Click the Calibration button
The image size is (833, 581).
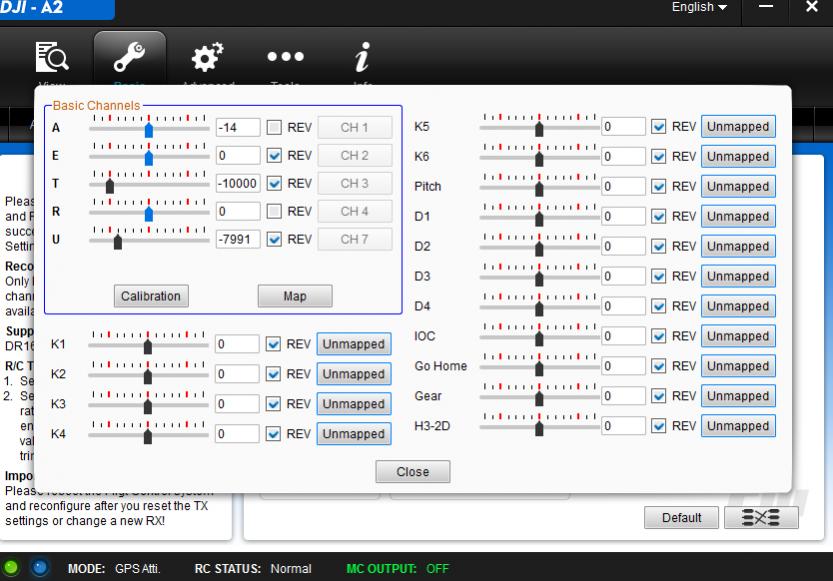[151, 296]
